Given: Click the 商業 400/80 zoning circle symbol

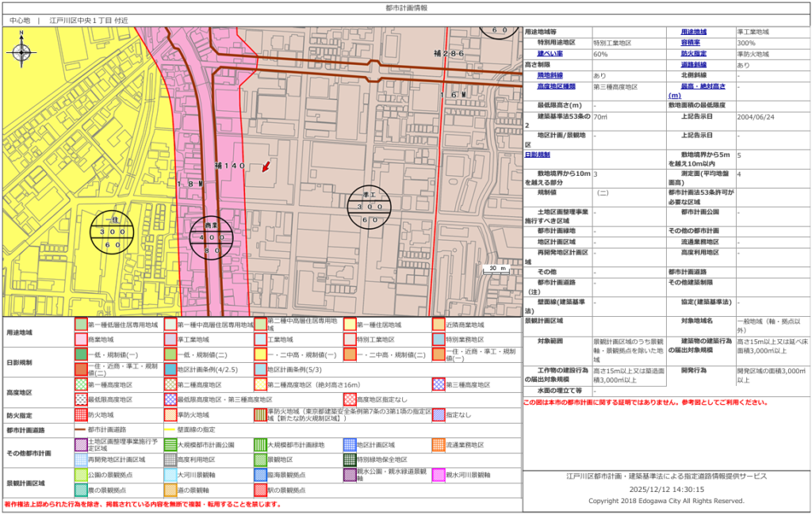Looking at the screenshot, I should [210, 237].
